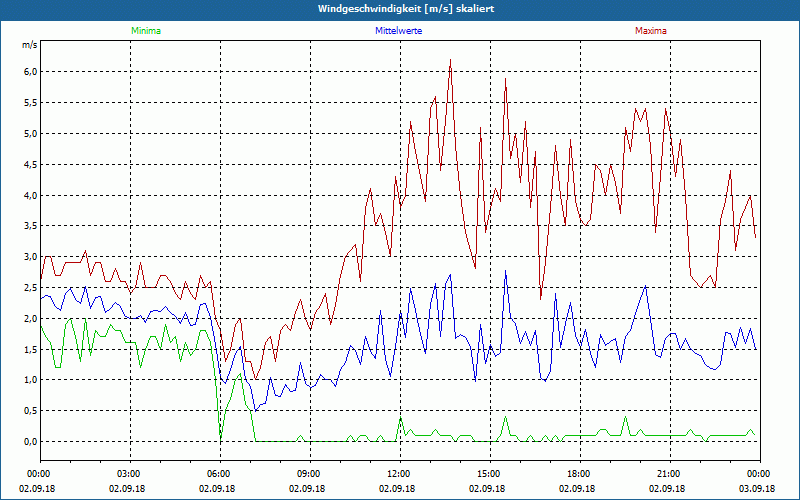Image resolution: width=800 pixels, height=500 pixels.
Task: Click the m/s unit label on the axis
Action: tap(30, 45)
